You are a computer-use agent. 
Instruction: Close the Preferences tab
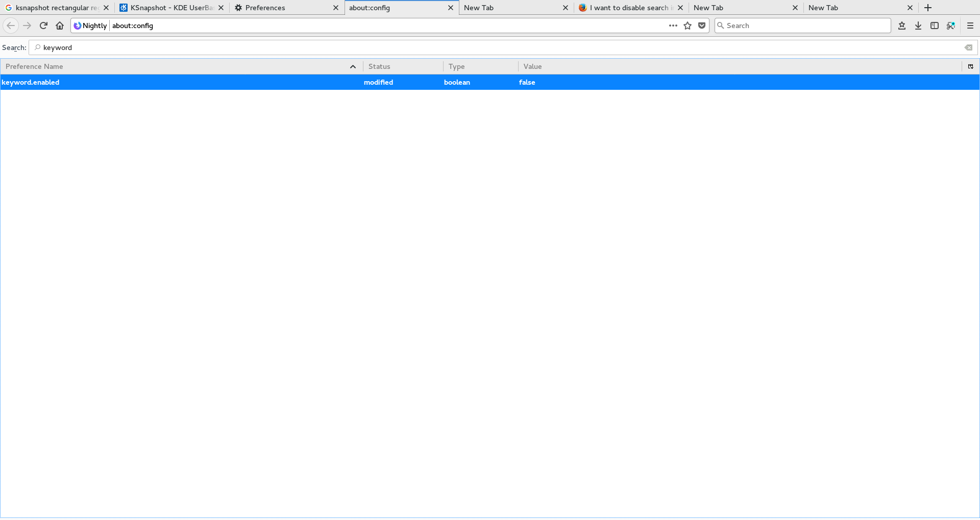tap(336, 8)
